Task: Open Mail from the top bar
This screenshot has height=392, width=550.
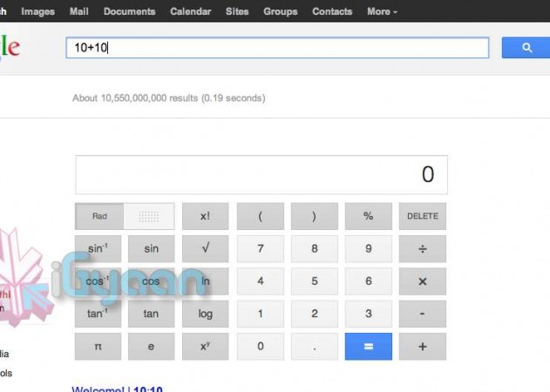Action: coord(78,11)
